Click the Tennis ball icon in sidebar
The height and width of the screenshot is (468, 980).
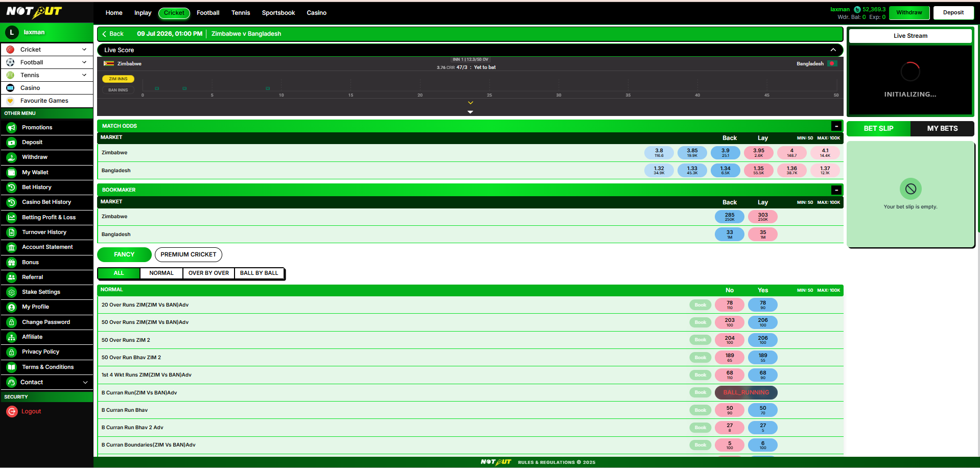[10, 75]
